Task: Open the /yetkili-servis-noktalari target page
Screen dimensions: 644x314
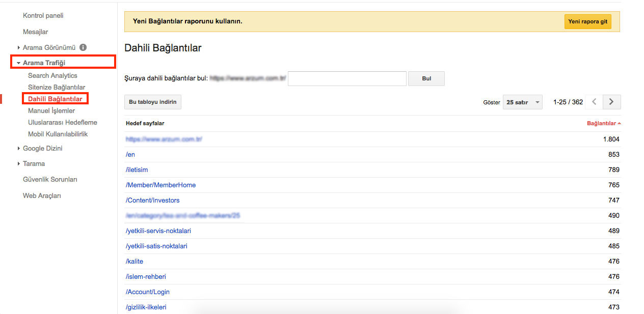Action: pyautogui.click(x=158, y=231)
